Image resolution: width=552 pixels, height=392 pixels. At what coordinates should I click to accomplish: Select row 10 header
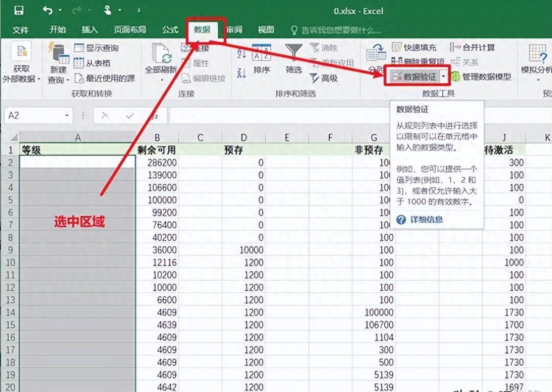click(x=10, y=262)
